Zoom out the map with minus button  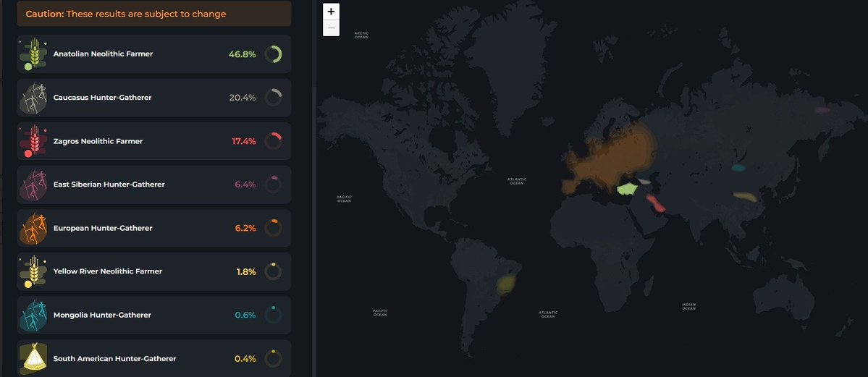(331, 27)
